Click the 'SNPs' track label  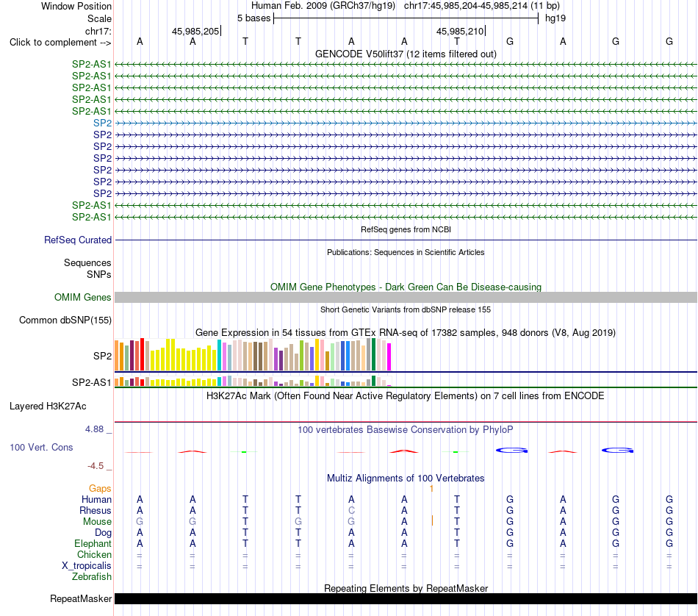99,274
